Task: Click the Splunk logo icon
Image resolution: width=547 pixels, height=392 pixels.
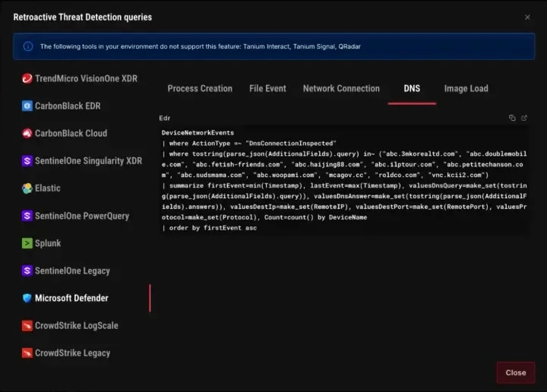Action: pos(27,243)
